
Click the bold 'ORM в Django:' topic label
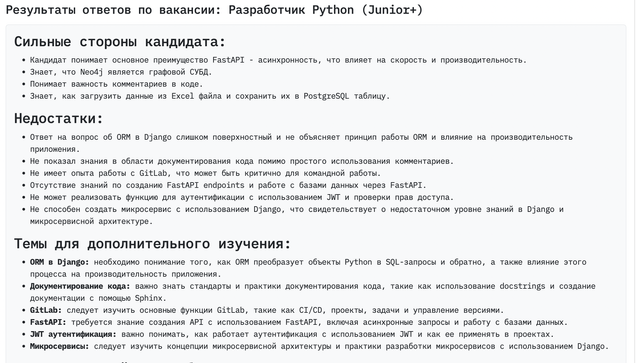(59, 262)
